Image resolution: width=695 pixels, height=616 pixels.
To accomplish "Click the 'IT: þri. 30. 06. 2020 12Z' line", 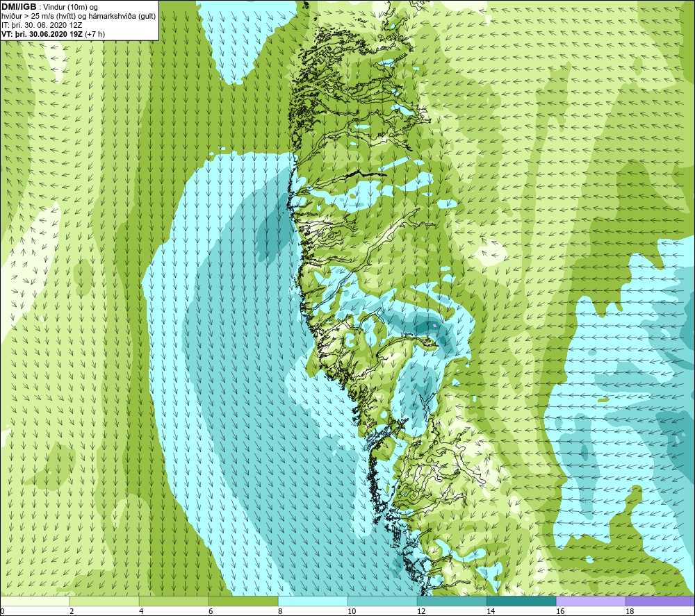I will 42,25.
